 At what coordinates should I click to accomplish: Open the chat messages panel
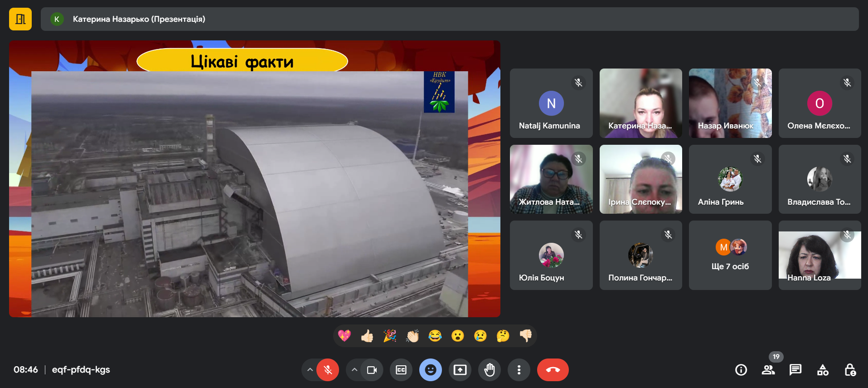pyautogui.click(x=795, y=370)
